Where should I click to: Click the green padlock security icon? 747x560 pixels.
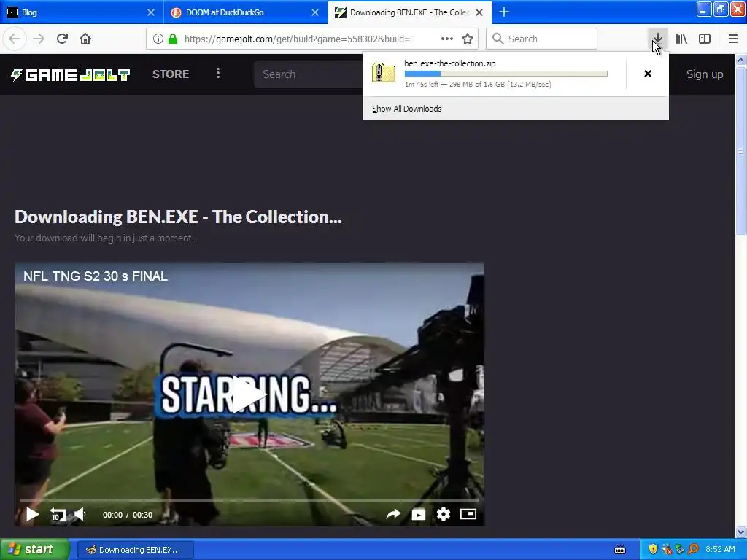[x=173, y=39]
